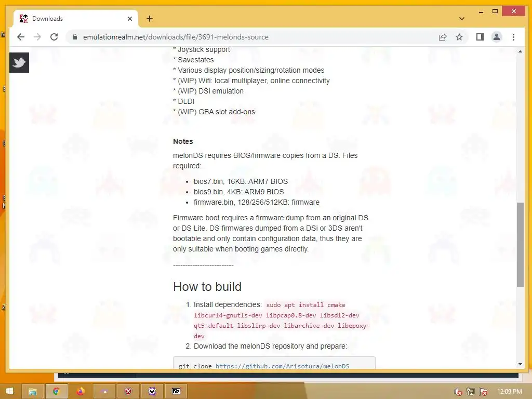Click the '* Savestates' feature line
Viewport: 532px width, 399px height.
click(x=193, y=60)
